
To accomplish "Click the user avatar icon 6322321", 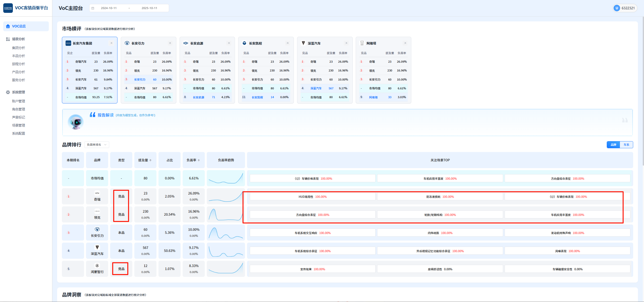I will point(617,8).
